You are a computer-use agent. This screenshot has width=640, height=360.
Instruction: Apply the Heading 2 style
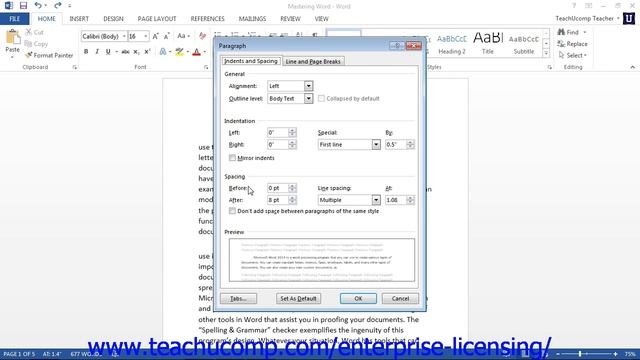click(452, 44)
